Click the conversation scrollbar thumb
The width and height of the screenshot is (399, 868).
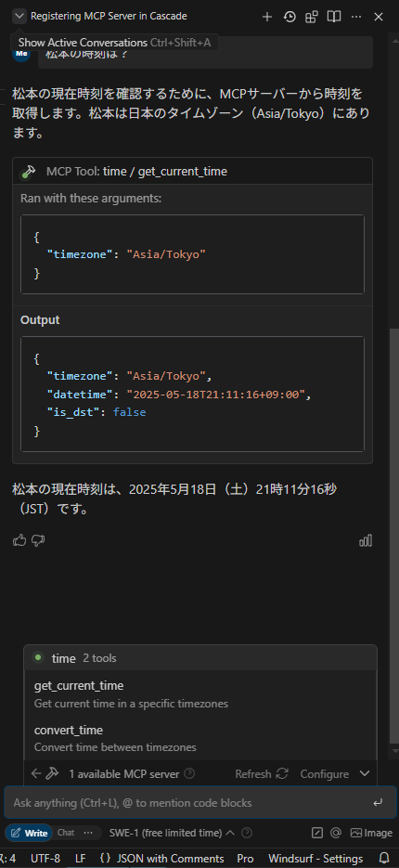coord(394,536)
